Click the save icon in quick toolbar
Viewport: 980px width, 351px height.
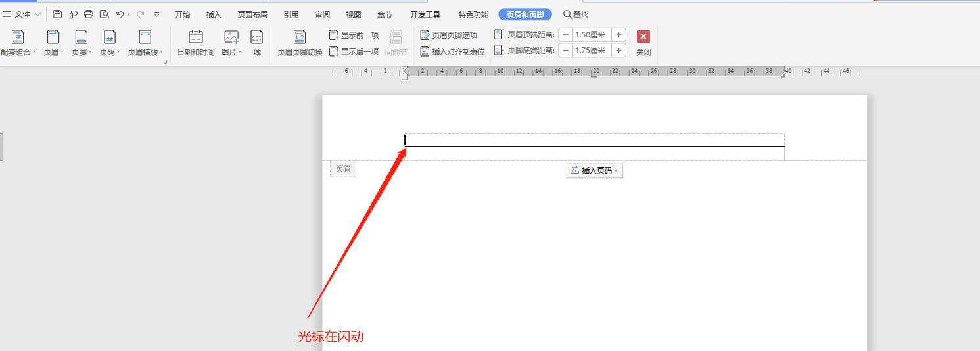pyautogui.click(x=57, y=14)
